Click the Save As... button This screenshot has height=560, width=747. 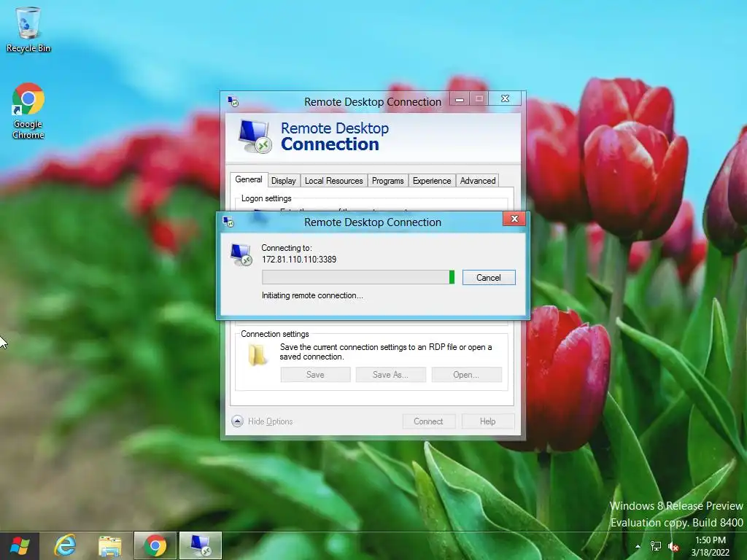391,375
